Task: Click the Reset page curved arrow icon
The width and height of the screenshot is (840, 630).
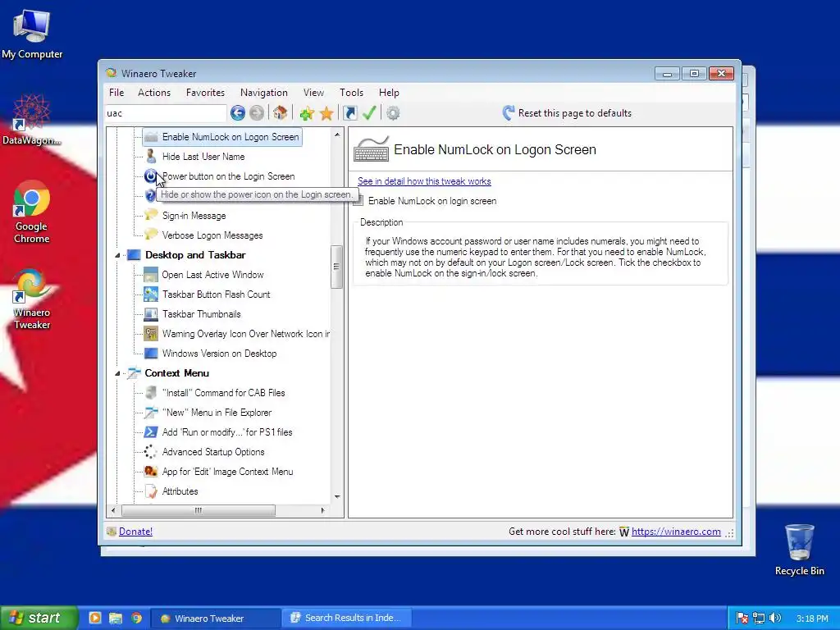Action: pyautogui.click(x=509, y=113)
